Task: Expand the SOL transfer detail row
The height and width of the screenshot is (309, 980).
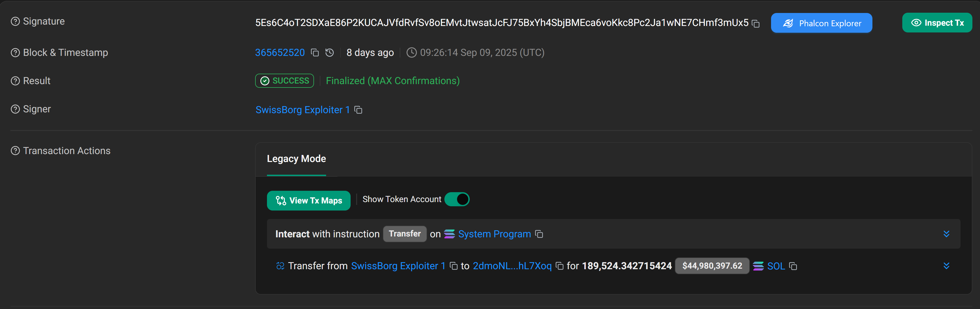Action: point(946,266)
